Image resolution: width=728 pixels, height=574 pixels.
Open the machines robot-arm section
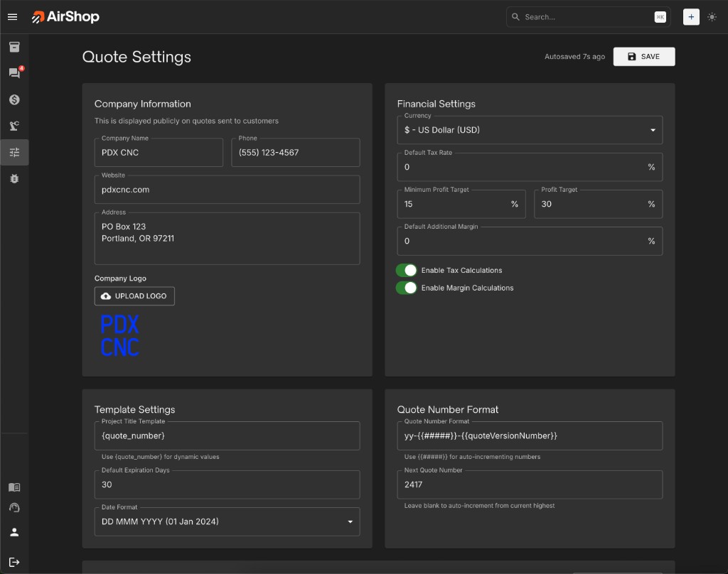tap(14, 125)
